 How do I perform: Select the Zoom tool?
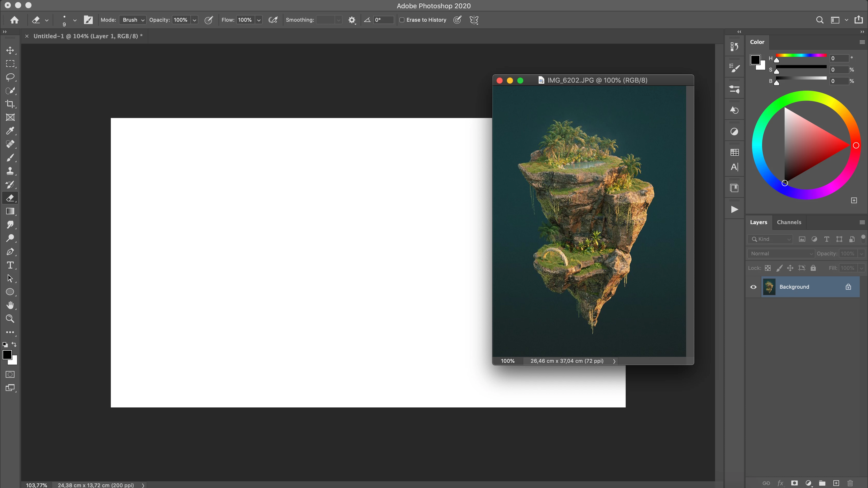click(10, 319)
